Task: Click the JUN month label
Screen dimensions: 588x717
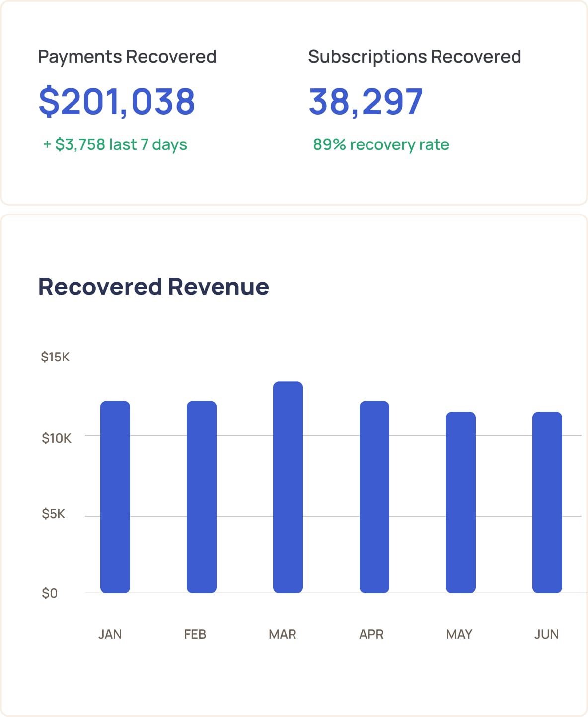Action: (547, 634)
